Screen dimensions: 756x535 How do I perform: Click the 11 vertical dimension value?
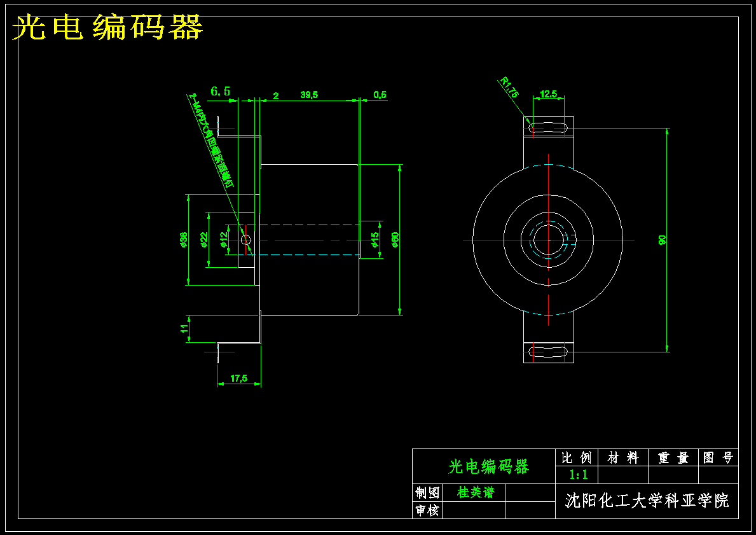point(184,328)
